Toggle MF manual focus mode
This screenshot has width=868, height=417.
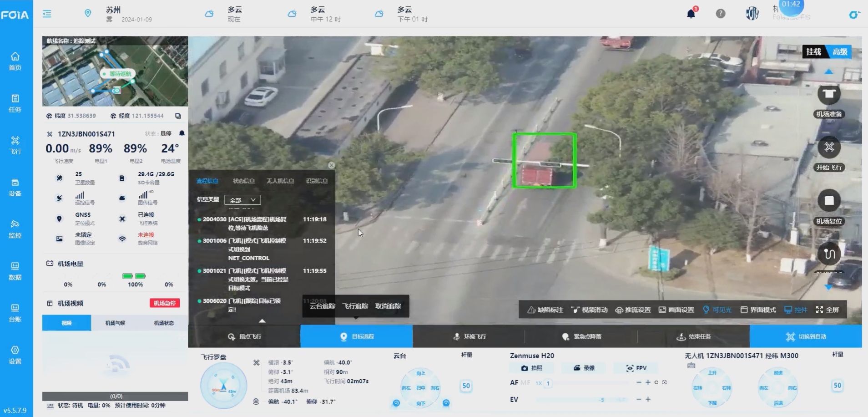coord(525,383)
